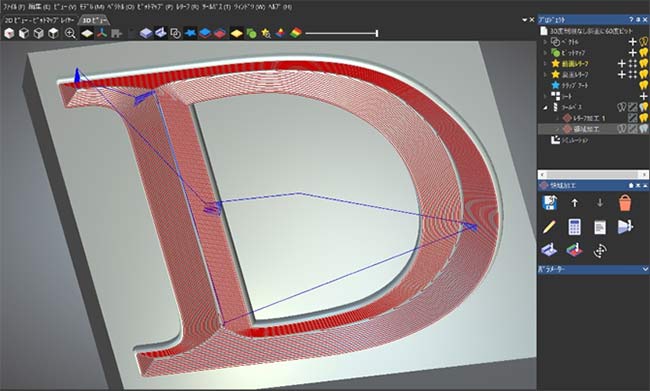Screen dimensions: 650x391
Task: Click the orange bucket delete toolpath icon
Action: click(624, 203)
